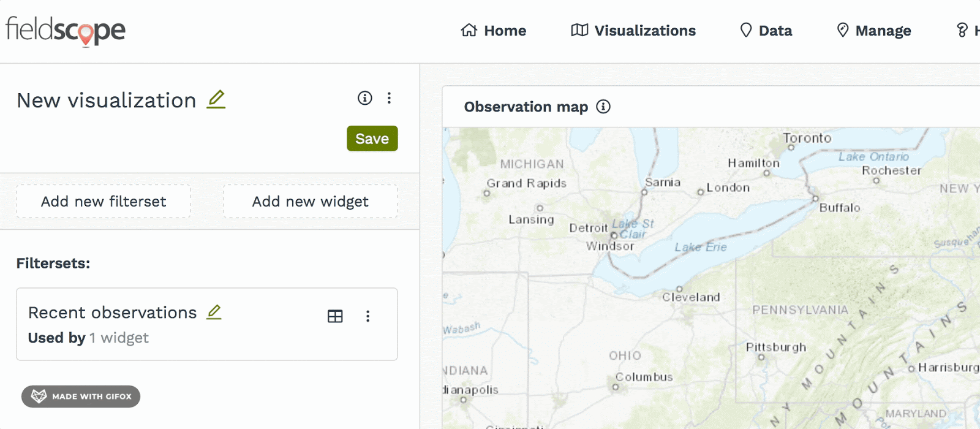Click the Home house icon

[469, 31]
